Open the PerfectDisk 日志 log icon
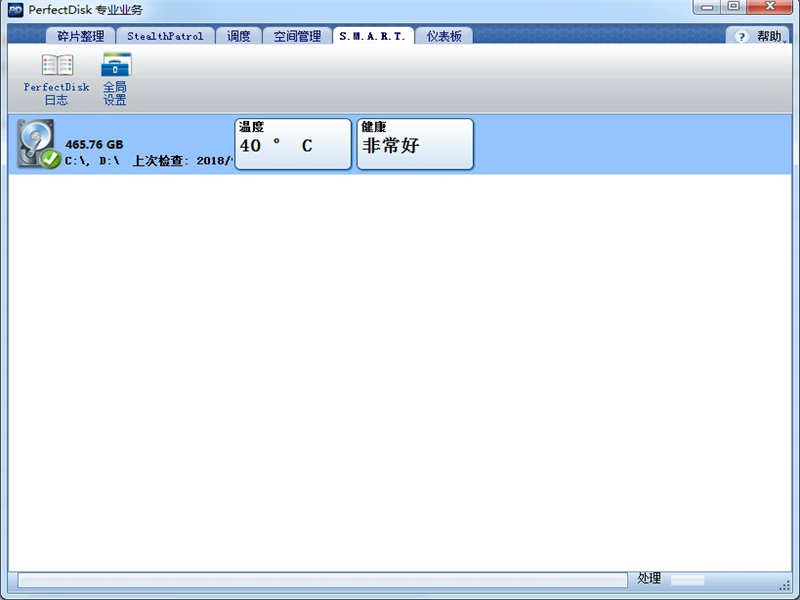The width and height of the screenshot is (800, 600). (x=57, y=65)
